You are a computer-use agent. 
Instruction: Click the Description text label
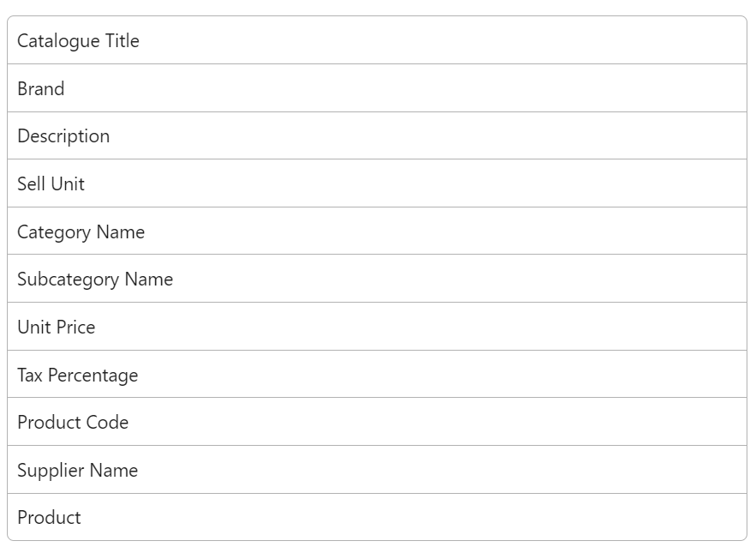pyautogui.click(x=63, y=136)
